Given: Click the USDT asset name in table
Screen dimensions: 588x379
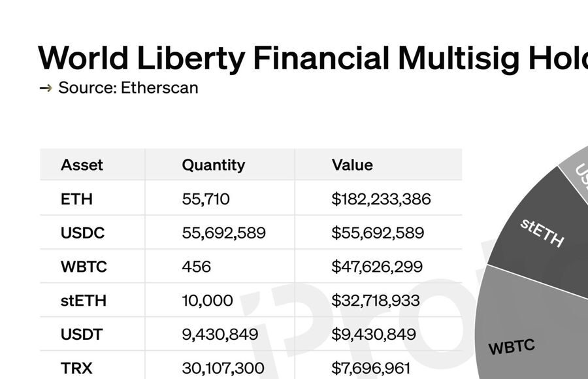Looking at the screenshot, I should (82, 335).
